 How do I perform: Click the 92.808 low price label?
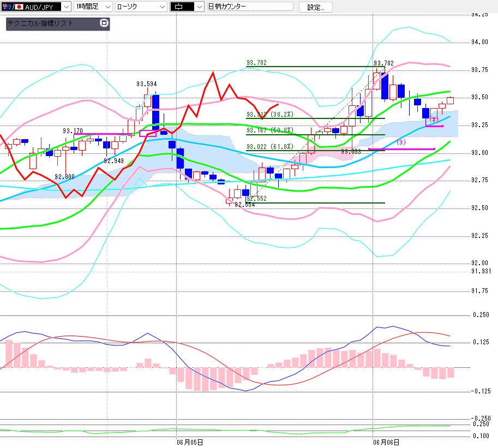(64, 177)
